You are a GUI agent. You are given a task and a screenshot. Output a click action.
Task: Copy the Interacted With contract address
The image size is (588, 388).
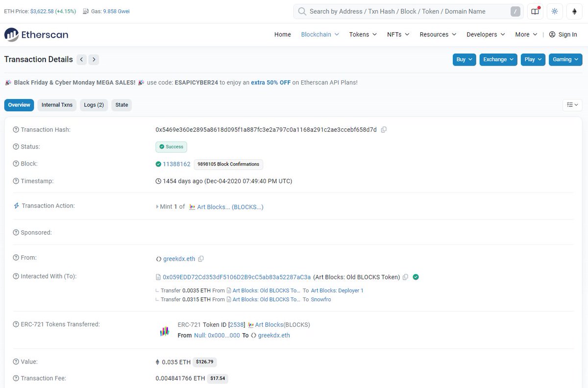405,277
